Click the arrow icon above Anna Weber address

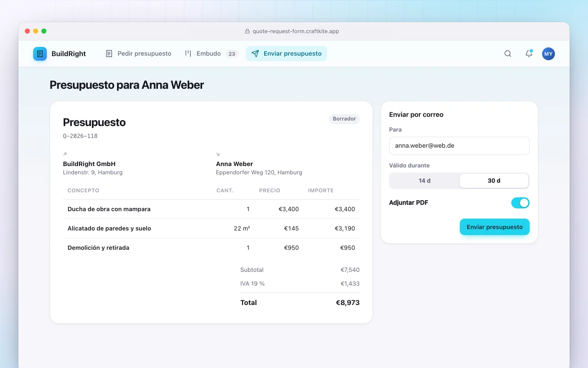click(218, 154)
